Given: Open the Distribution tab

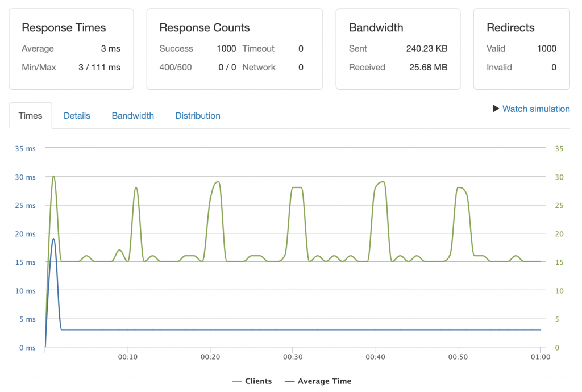Looking at the screenshot, I should (198, 116).
